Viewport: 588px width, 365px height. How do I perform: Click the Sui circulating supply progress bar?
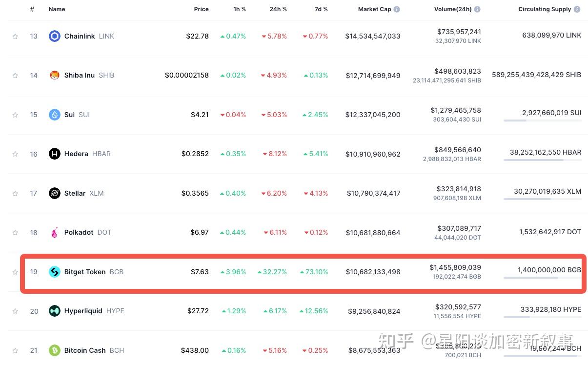pos(542,121)
